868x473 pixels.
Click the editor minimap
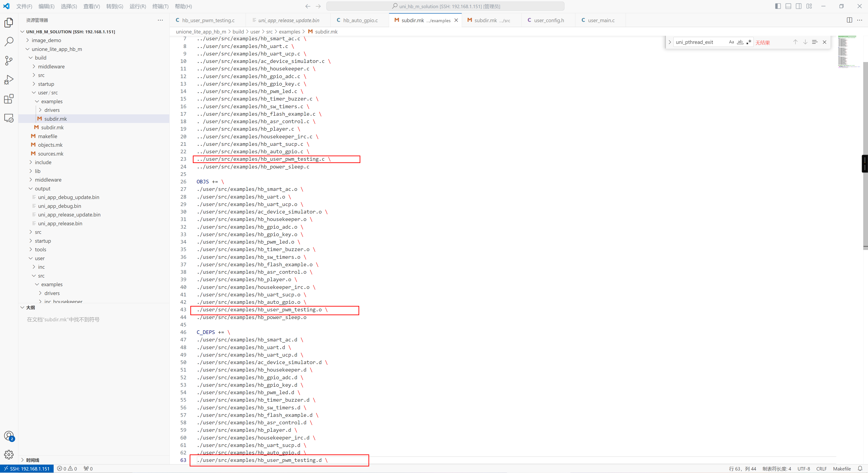pyautogui.click(x=849, y=52)
